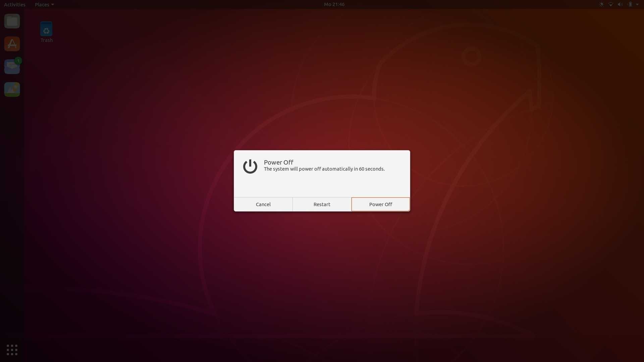The width and height of the screenshot is (644, 362).
Task: Open Ubuntu Software from the dock
Action: (x=12, y=44)
